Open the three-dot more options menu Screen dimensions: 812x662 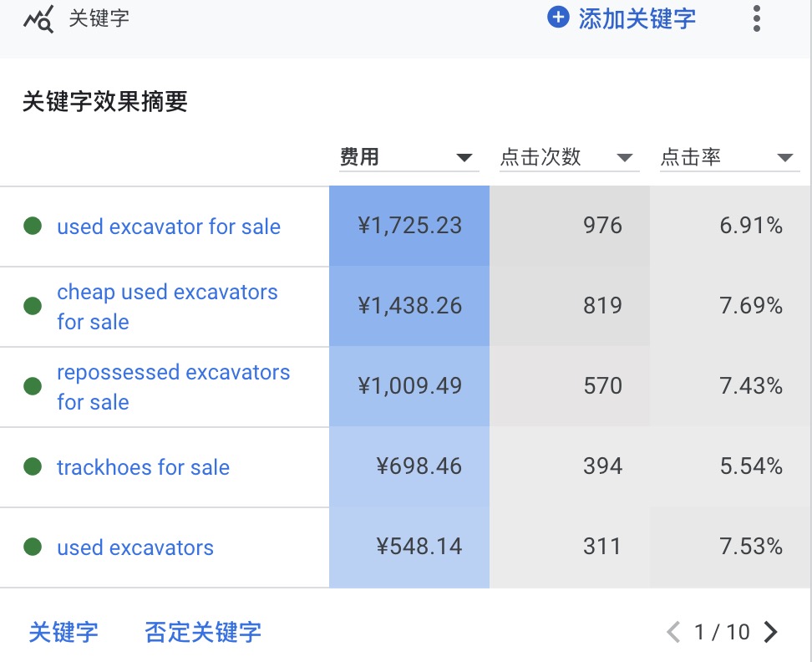[x=757, y=18]
